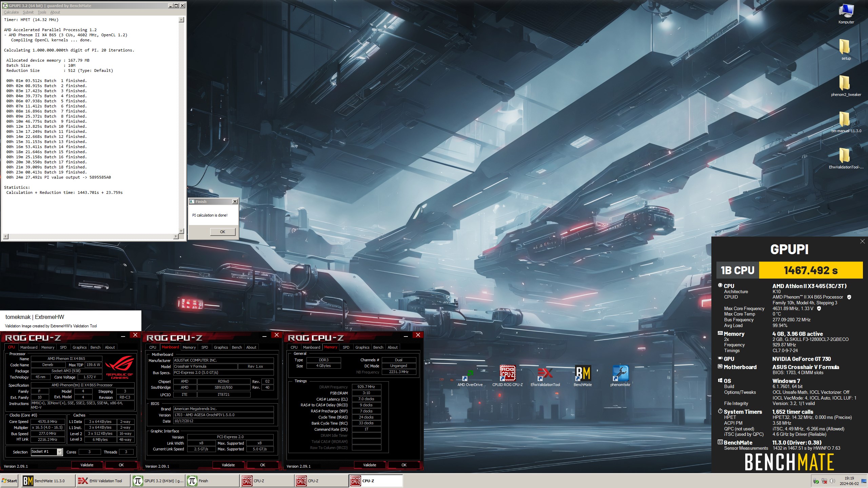Screen dimensions: 868x488
Task: Switch to GPUPI 3.2 taskbar item
Action: point(158,481)
